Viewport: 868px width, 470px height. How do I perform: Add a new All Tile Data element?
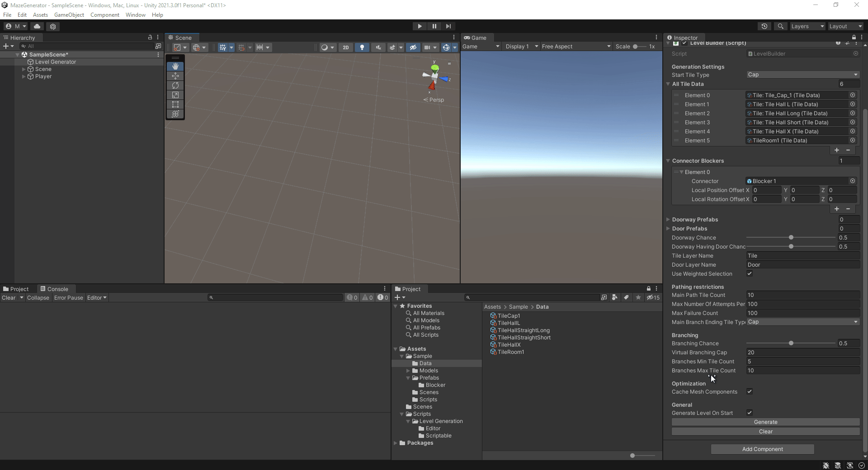(837, 150)
